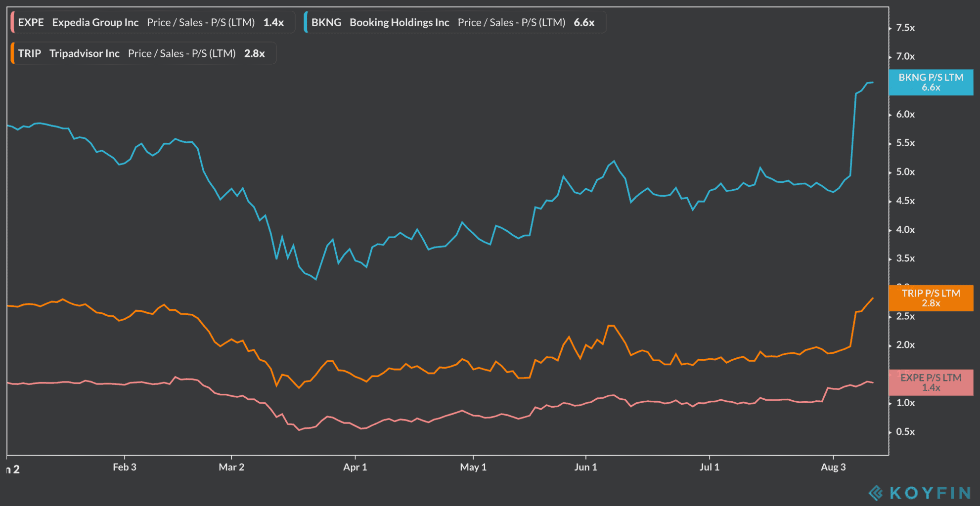980x506 pixels.
Task: Click the 7.0x y-axis label
Action: (x=905, y=56)
